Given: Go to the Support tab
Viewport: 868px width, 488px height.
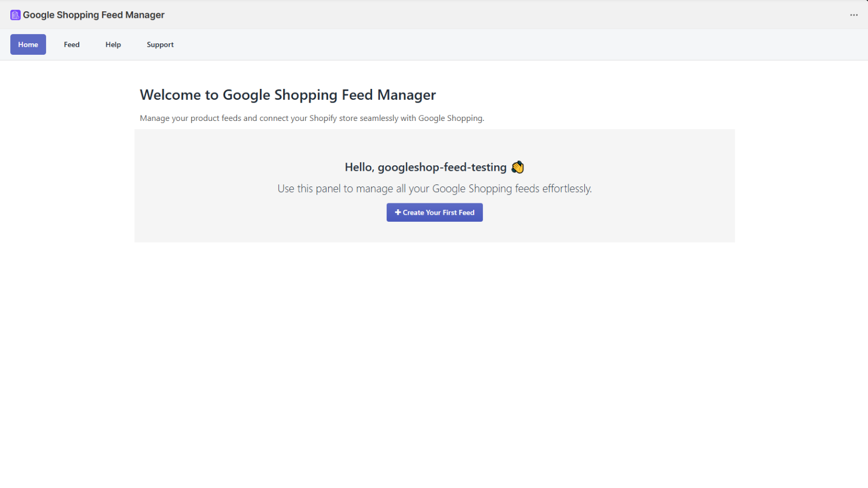Looking at the screenshot, I should pos(159,44).
